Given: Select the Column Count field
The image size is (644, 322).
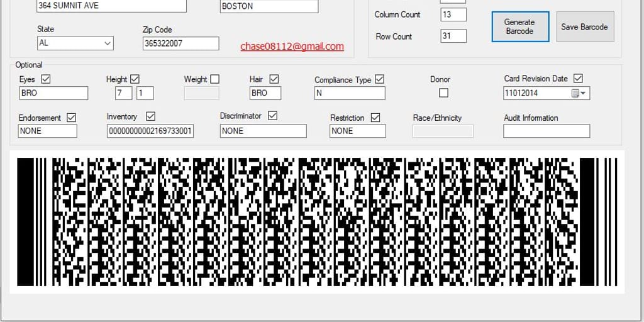Looking at the screenshot, I should (453, 14).
